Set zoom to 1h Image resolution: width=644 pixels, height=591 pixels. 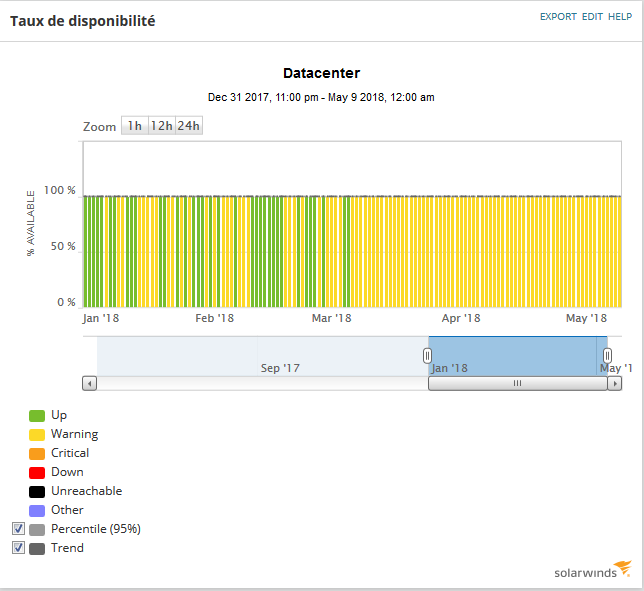coord(135,126)
